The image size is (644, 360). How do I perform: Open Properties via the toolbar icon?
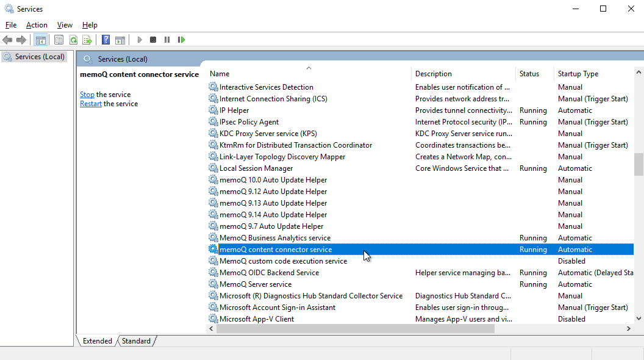click(59, 40)
